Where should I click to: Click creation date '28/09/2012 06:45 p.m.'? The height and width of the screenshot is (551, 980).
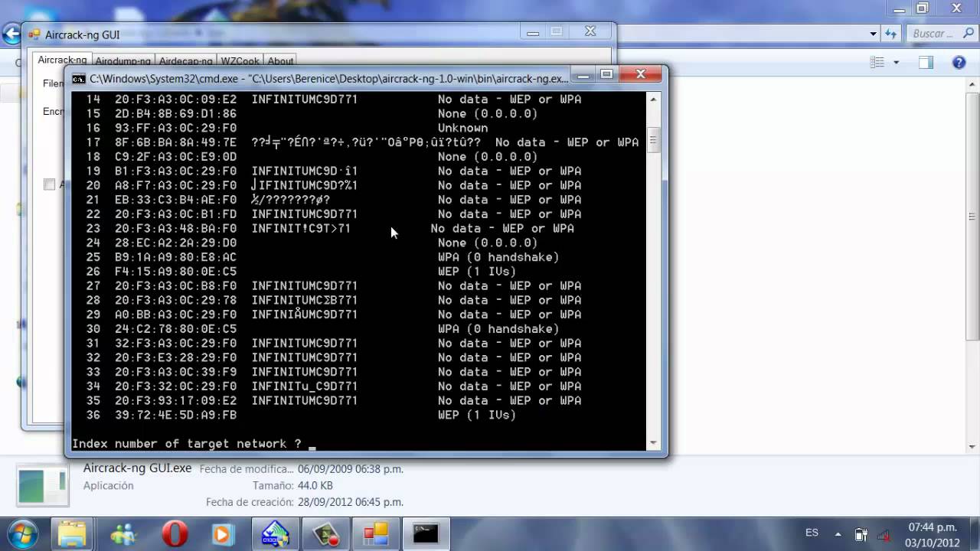click(351, 503)
